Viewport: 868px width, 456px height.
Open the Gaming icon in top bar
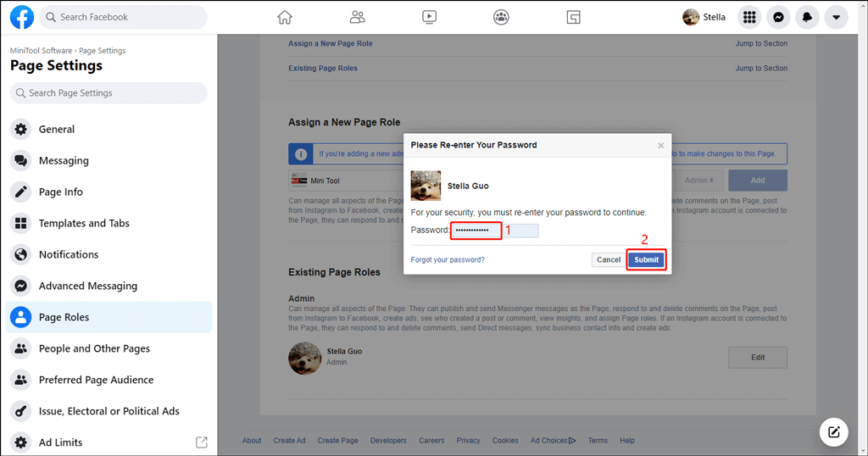pos(574,17)
